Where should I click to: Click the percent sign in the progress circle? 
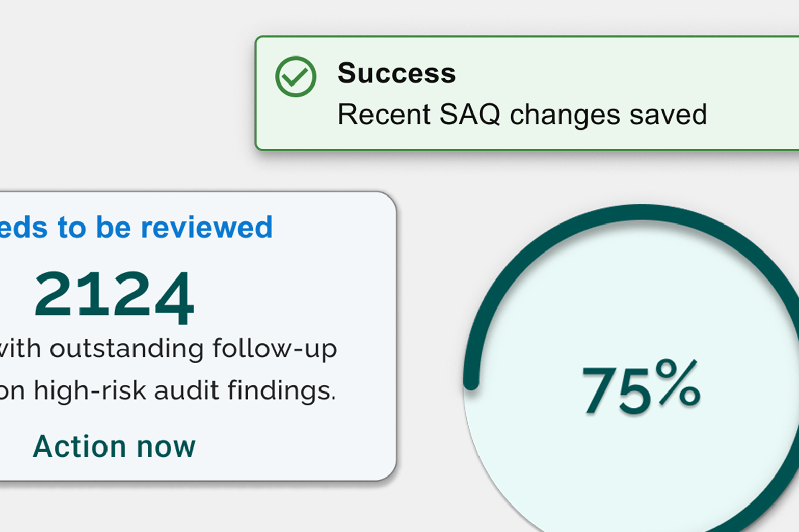pos(678,382)
